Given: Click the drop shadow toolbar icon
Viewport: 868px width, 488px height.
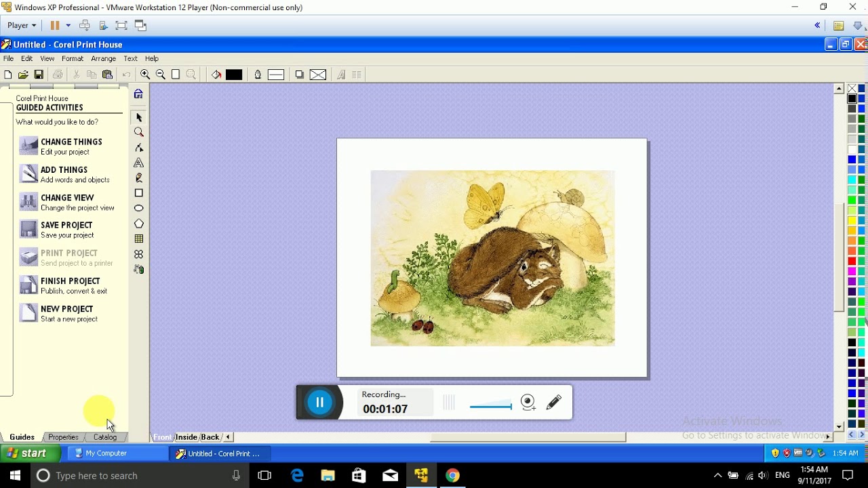Looking at the screenshot, I should 299,75.
